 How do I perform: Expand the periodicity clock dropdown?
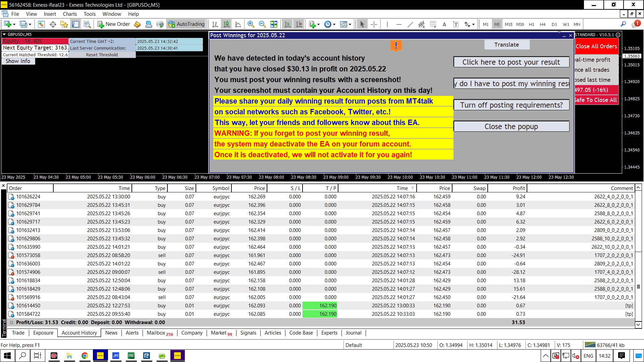(x=334, y=24)
